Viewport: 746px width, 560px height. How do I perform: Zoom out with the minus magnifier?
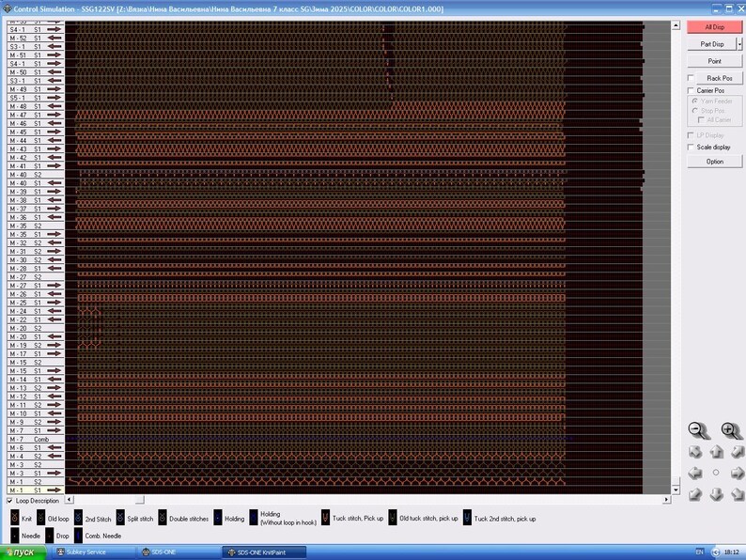[698, 430]
